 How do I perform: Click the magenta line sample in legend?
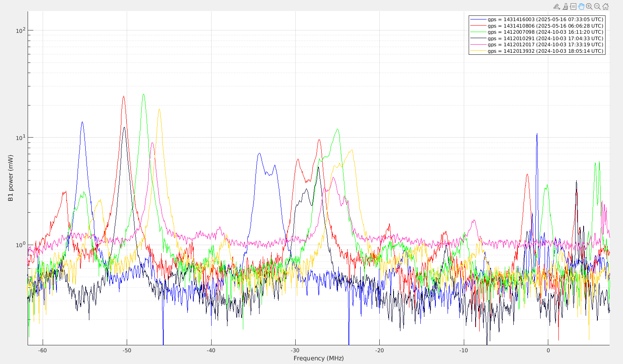click(478, 45)
